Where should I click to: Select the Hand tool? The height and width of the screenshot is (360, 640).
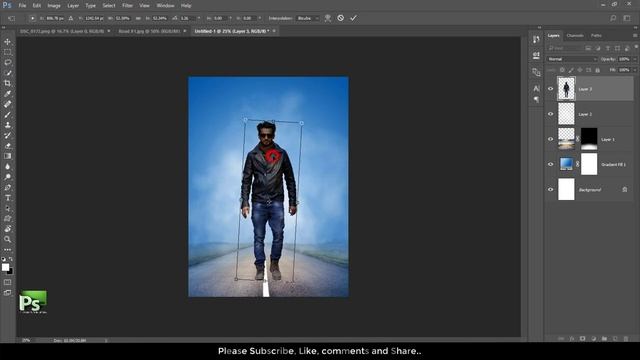[7, 229]
